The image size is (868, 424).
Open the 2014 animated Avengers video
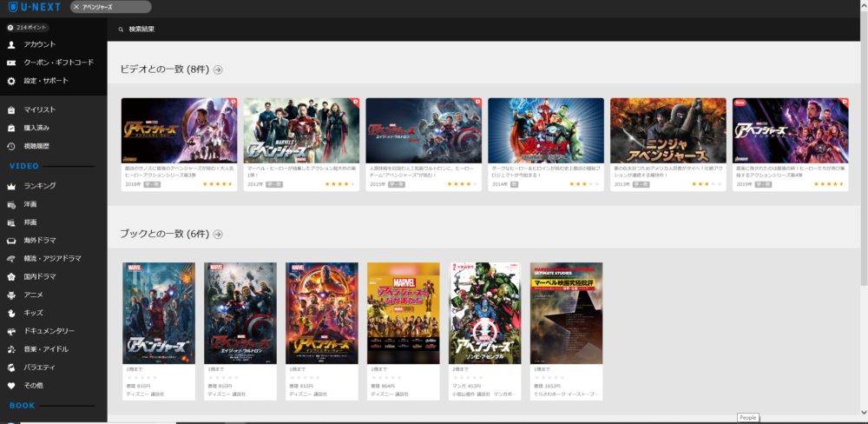(546, 130)
